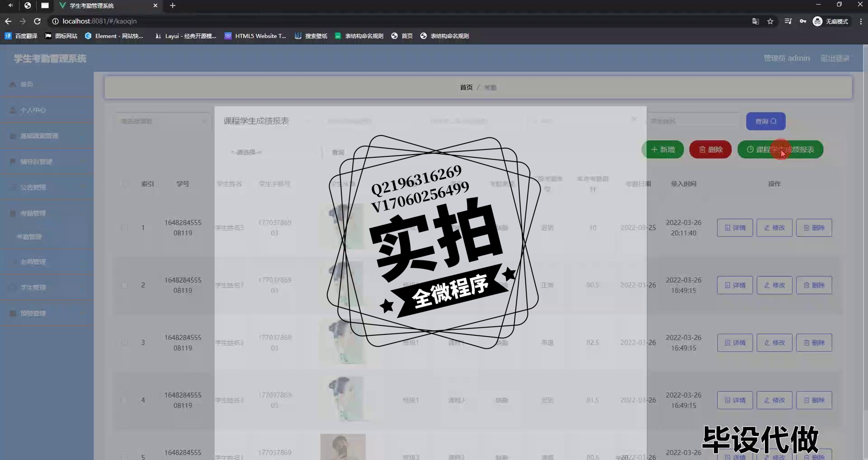Expand 辅导员管理 chevron in sidebar

(x=83, y=162)
